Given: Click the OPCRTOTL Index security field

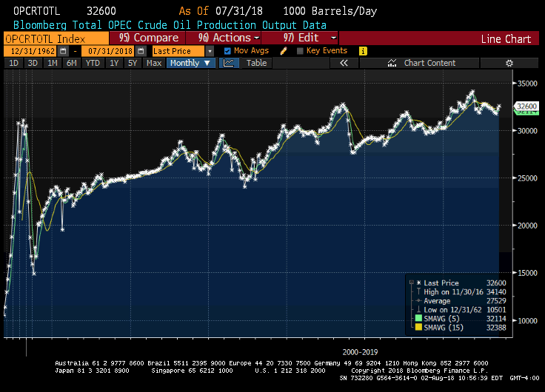Looking at the screenshot, I should point(56,38).
